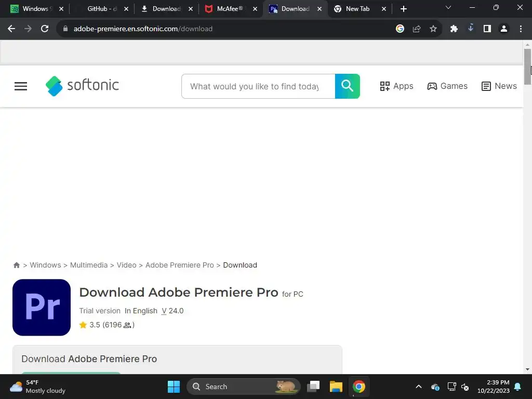Open the tab search dropdown chevron
Image resolution: width=532 pixels, height=399 pixels.
coord(448,7)
